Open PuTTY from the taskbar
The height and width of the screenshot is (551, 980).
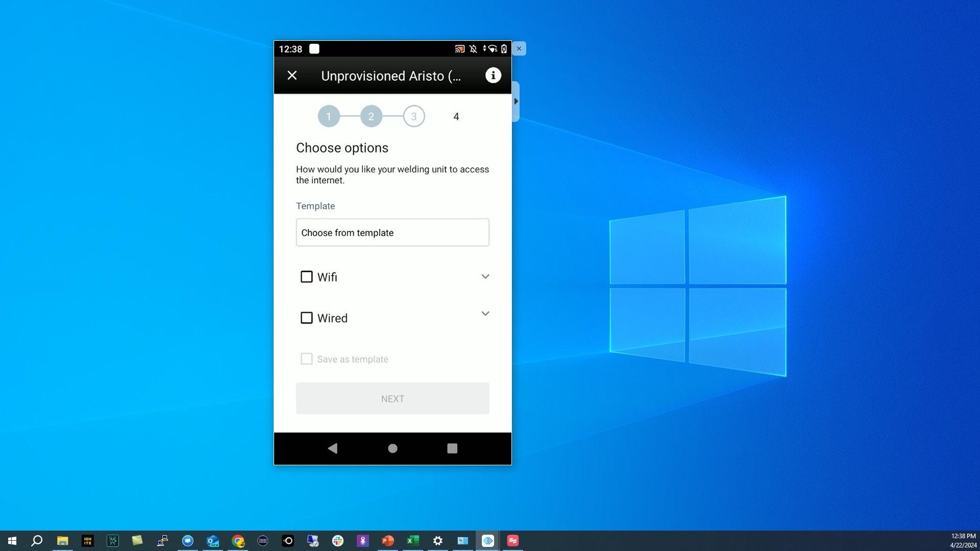163,541
